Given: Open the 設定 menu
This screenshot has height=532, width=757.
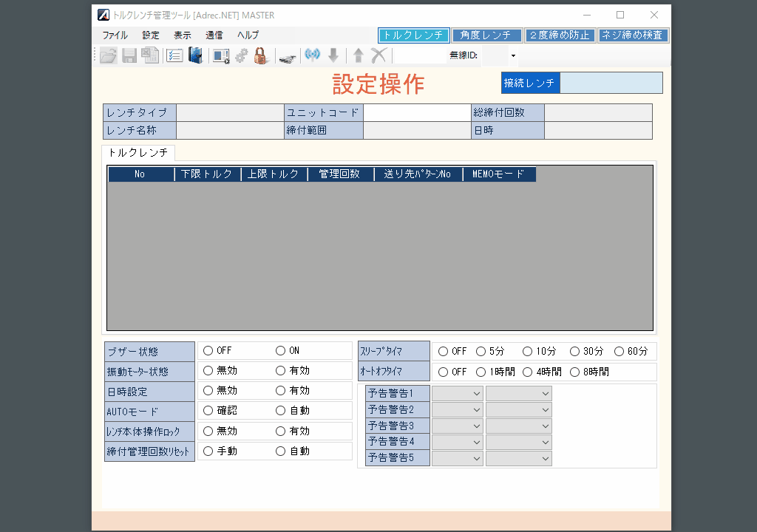Looking at the screenshot, I should pos(151,35).
